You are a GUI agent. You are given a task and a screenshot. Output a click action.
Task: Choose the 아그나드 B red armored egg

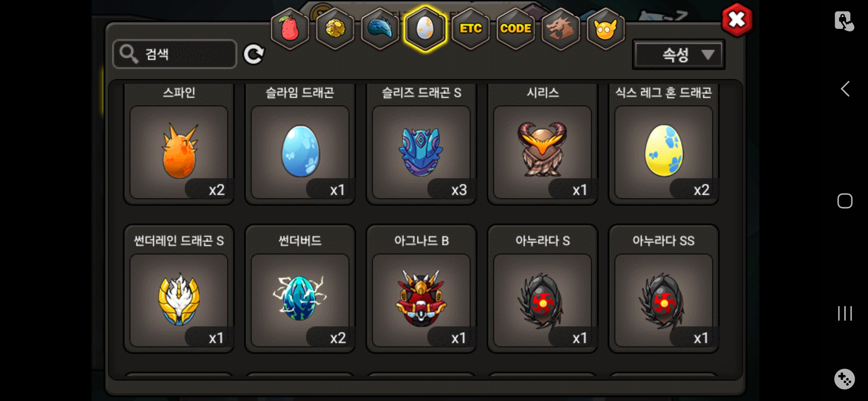coord(421,289)
